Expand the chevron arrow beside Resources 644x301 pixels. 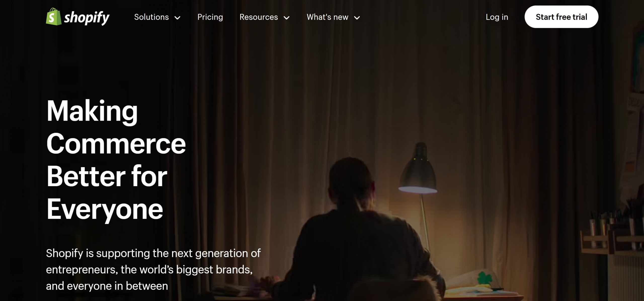287,18
